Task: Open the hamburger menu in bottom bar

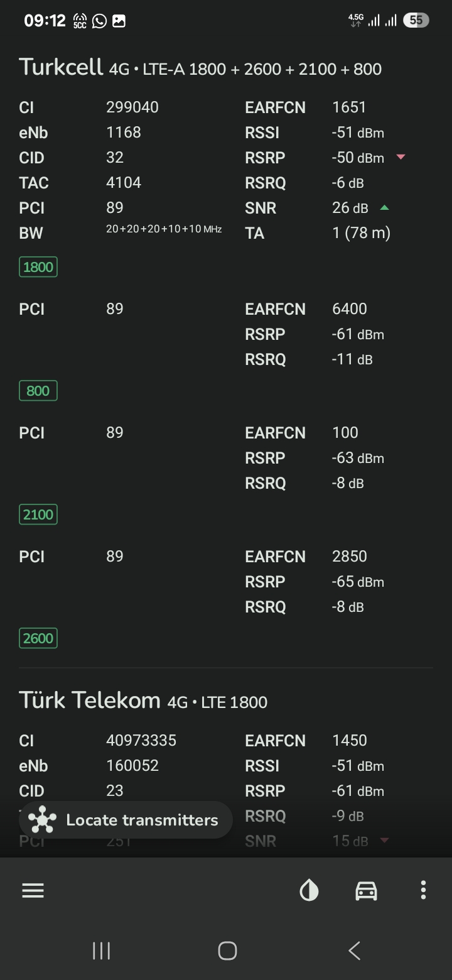Action: (x=33, y=890)
